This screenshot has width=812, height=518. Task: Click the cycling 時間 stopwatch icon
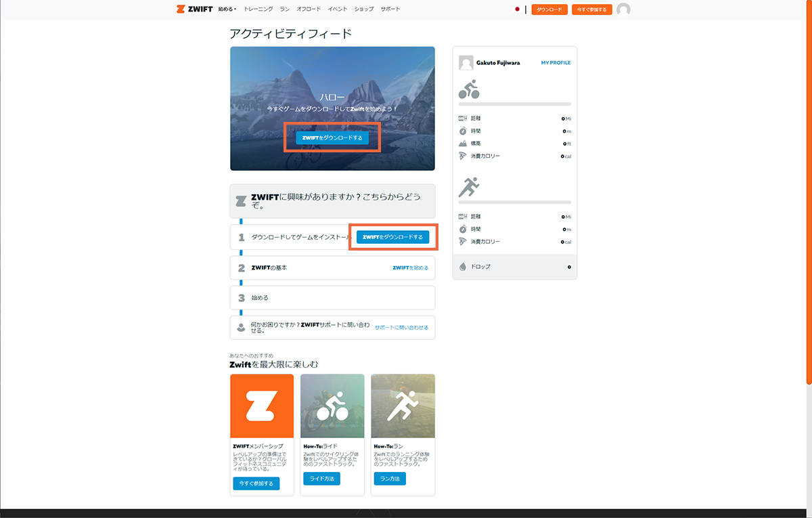463,131
